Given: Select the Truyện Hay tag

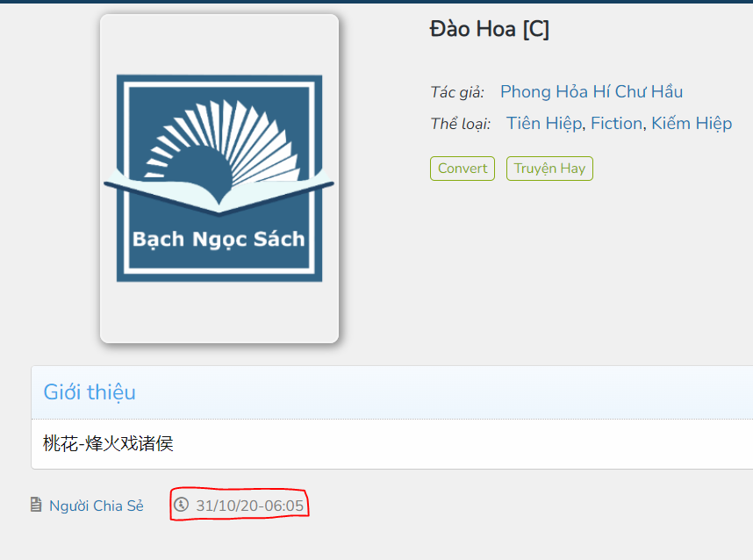Looking at the screenshot, I should tap(550, 169).
